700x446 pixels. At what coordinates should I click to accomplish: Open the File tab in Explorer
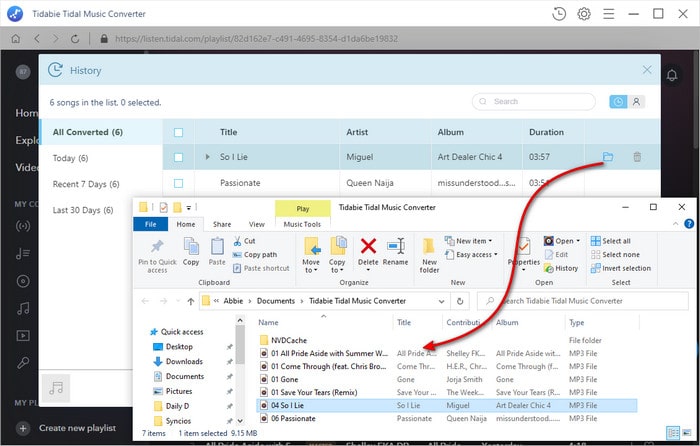(150, 224)
